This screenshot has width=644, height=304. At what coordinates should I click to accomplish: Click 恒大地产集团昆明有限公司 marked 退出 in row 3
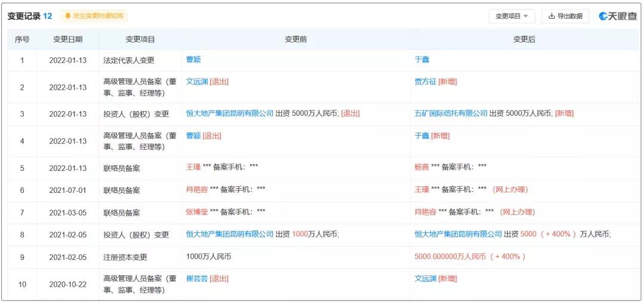[230, 113]
